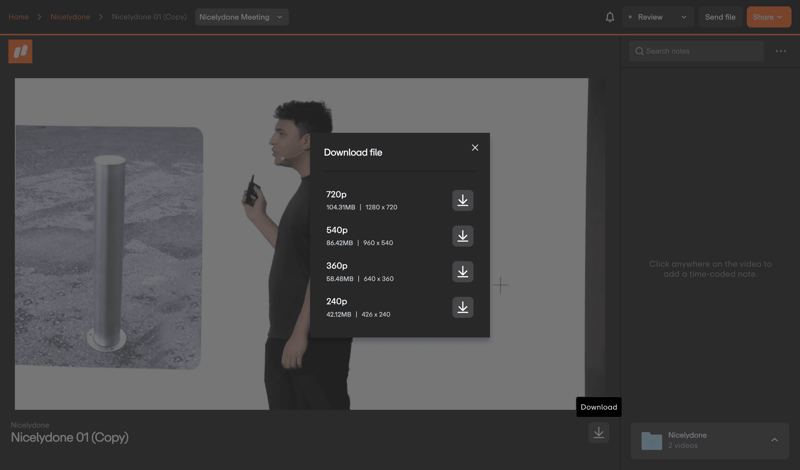Click the search magnifier icon
800x470 pixels.
tap(639, 51)
